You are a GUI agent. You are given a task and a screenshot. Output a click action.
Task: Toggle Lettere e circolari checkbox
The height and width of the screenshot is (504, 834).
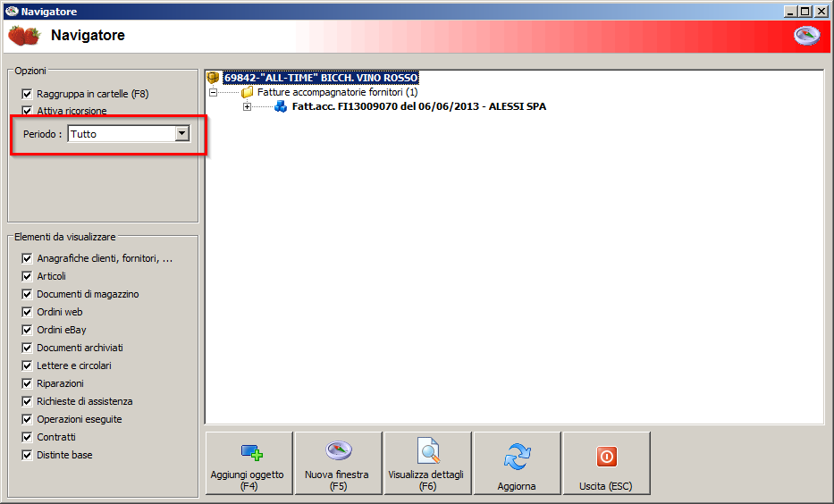click(27, 365)
